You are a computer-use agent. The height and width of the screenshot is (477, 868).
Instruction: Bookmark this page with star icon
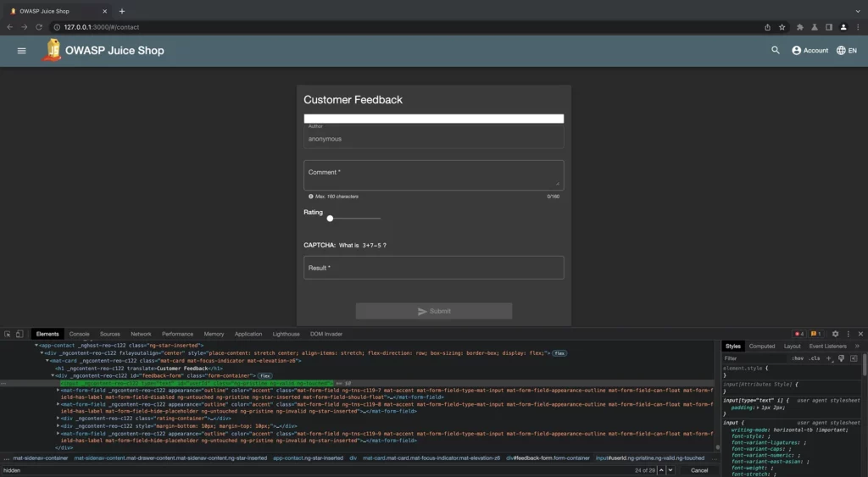click(782, 27)
